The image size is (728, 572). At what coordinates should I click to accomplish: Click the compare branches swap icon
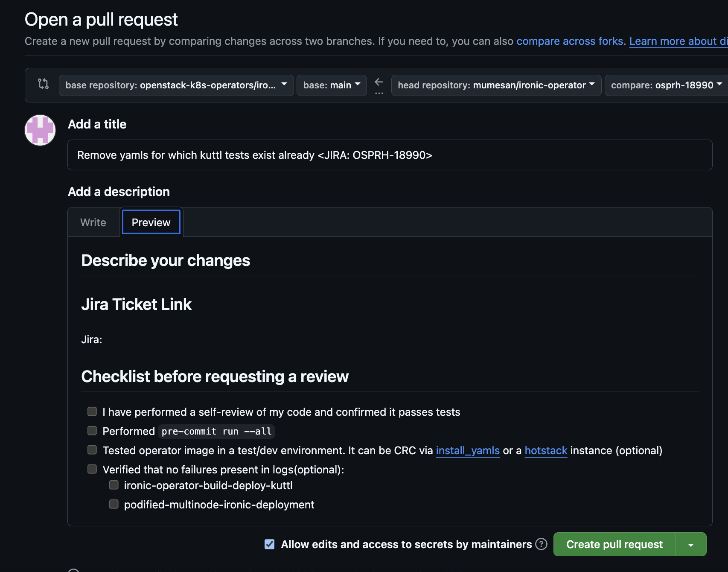point(43,84)
